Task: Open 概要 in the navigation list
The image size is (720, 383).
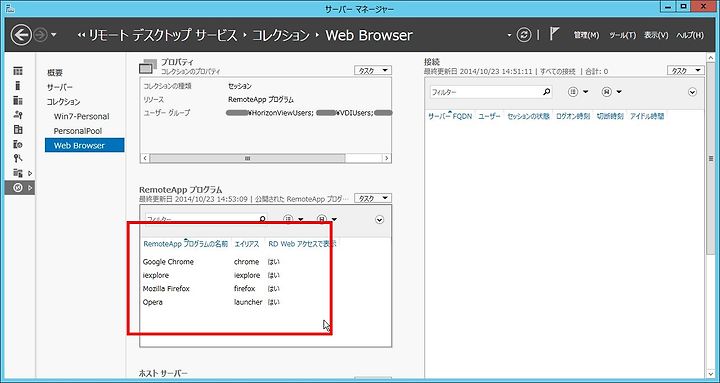Action: coord(55,73)
